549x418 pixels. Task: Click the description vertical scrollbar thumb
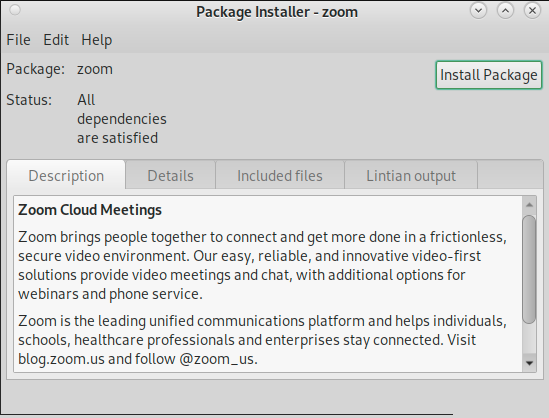[529, 269]
